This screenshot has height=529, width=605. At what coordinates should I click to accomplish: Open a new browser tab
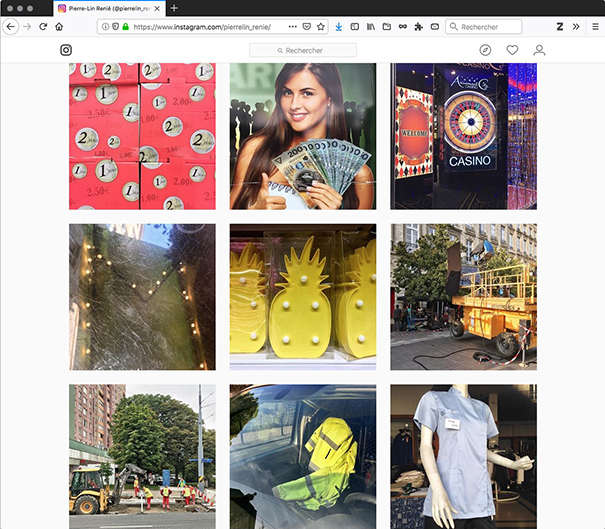click(x=174, y=8)
